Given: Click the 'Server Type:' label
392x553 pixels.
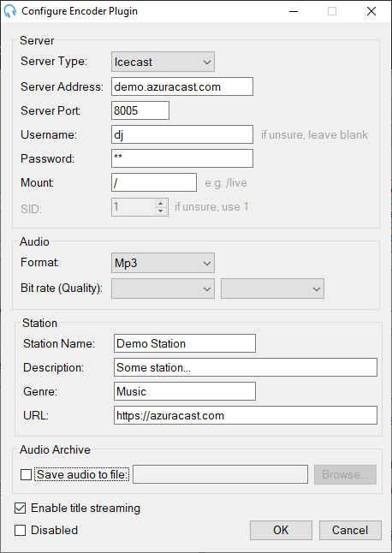Looking at the screenshot, I should [54, 62].
